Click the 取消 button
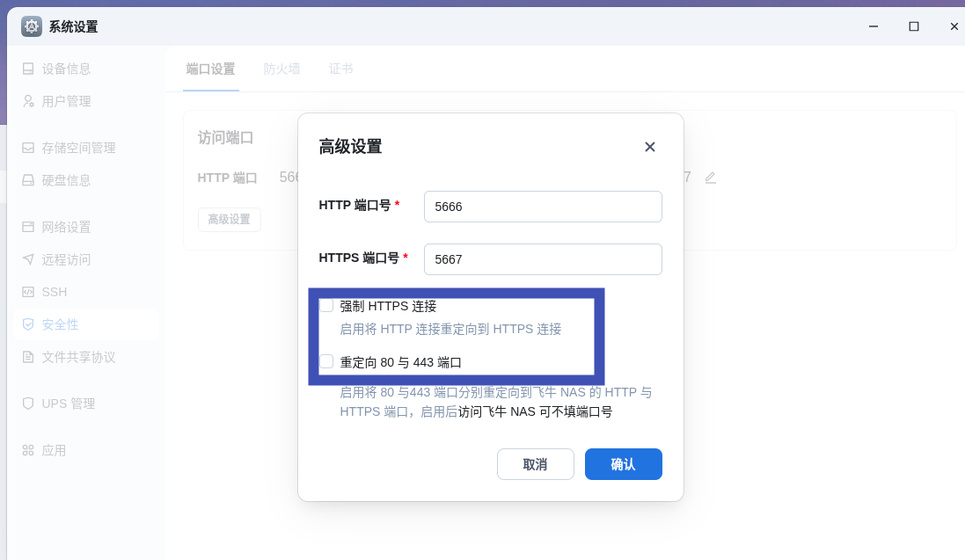This screenshot has height=560, width=965. [x=536, y=464]
